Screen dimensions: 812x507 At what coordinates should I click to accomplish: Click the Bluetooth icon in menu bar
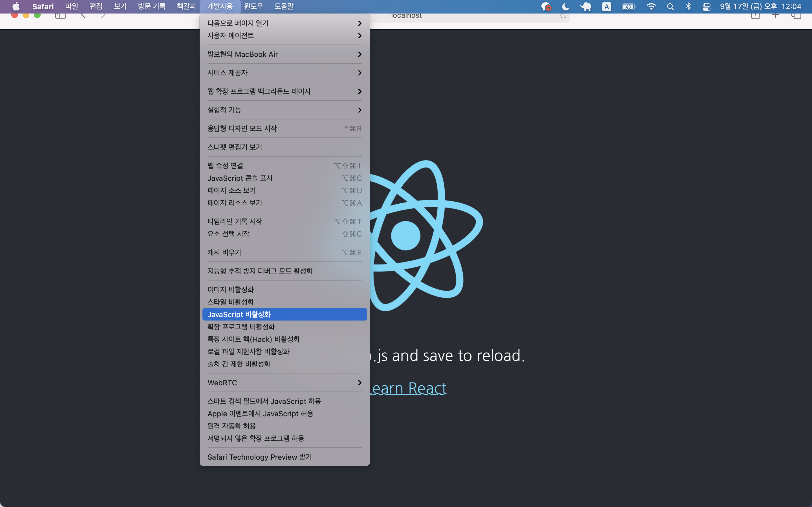688,6
